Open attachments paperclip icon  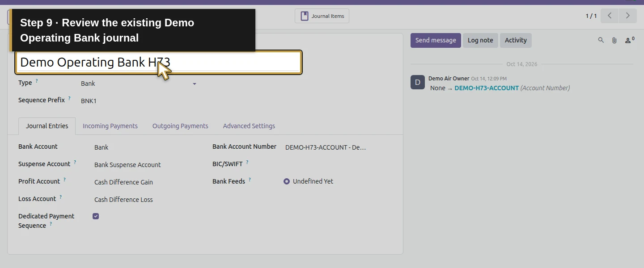coord(614,40)
